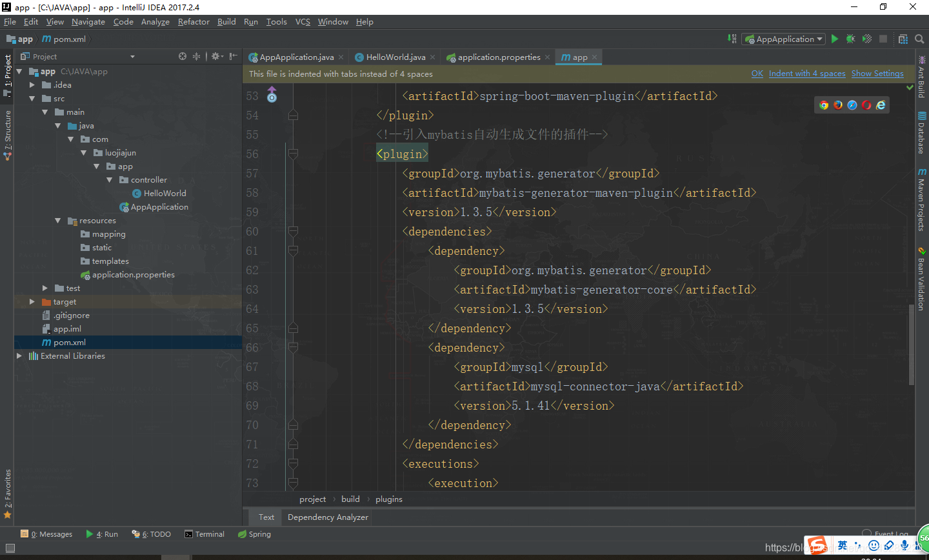The image size is (929, 560).
Task: Click Sogou input method tray icon
Action: pos(817,546)
